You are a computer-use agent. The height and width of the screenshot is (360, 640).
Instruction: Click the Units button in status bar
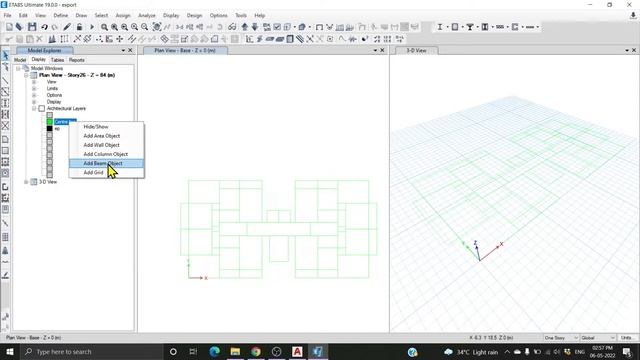(x=627, y=338)
